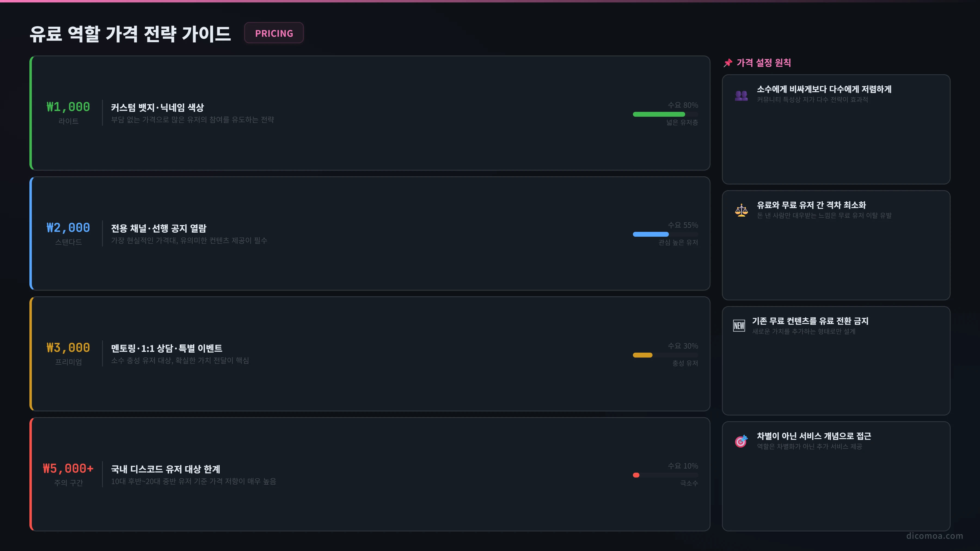Click the pushpin icon beside 가격 설정 원칙
980x551 pixels.
[x=728, y=63]
